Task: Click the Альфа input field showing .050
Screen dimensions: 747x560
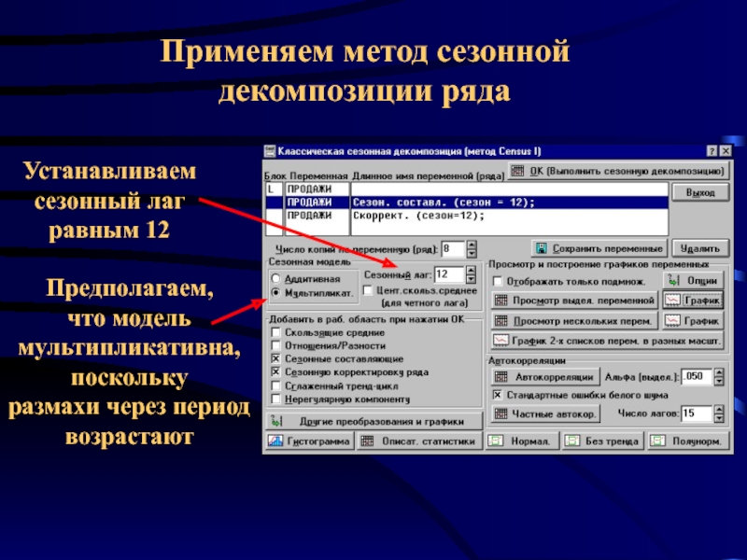Action: point(697,377)
